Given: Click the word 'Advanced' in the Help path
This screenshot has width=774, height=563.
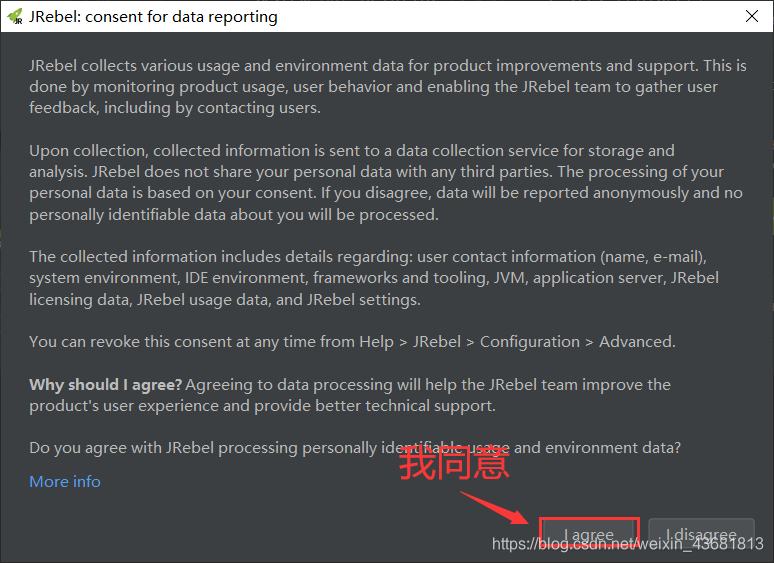Looking at the screenshot, I should tap(636, 342).
